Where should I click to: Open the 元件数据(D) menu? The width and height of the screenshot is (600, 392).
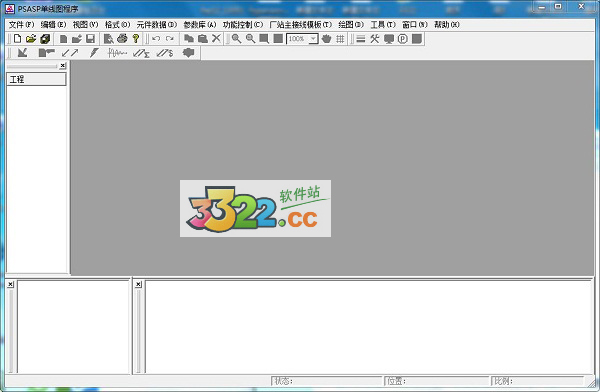tap(157, 24)
